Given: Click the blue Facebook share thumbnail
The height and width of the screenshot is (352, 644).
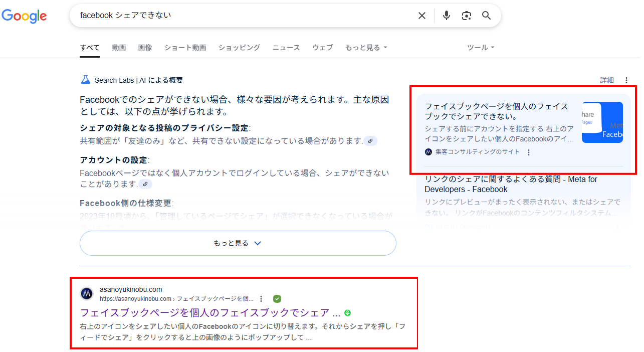Looking at the screenshot, I should 602,122.
